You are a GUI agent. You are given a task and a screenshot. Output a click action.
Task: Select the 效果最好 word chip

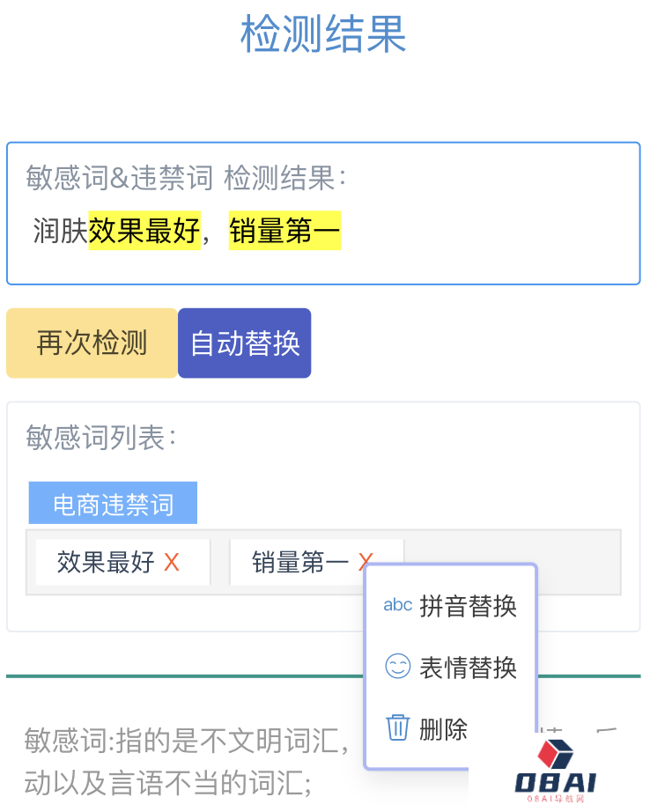click(110, 561)
